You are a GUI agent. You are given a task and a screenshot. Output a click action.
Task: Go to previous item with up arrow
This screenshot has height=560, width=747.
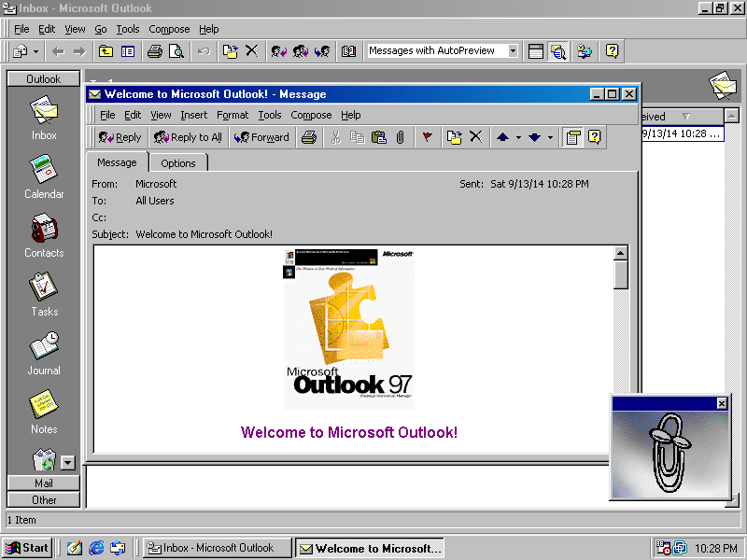502,137
